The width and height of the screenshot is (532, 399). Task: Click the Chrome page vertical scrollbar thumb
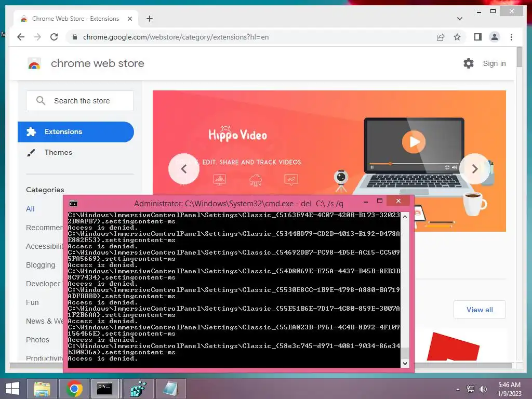click(x=519, y=58)
